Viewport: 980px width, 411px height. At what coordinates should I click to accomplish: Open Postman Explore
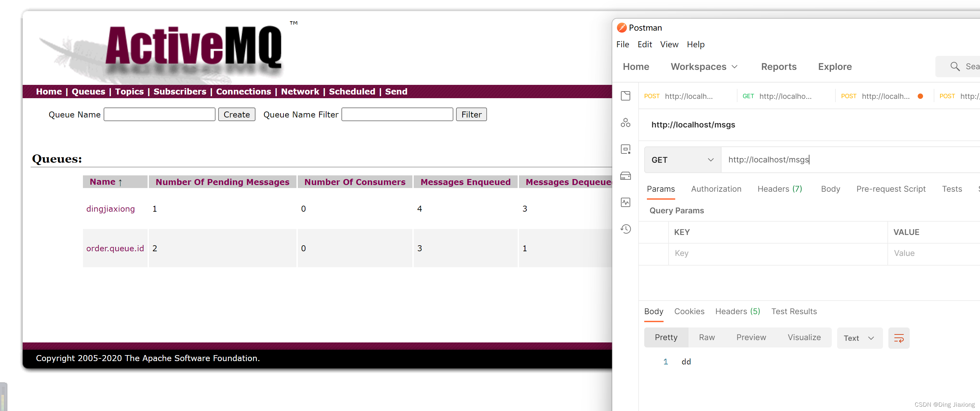(x=835, y=67)
